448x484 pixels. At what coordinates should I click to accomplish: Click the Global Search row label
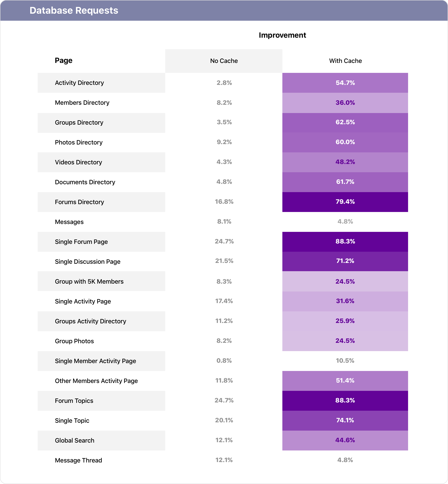(74, 440)
